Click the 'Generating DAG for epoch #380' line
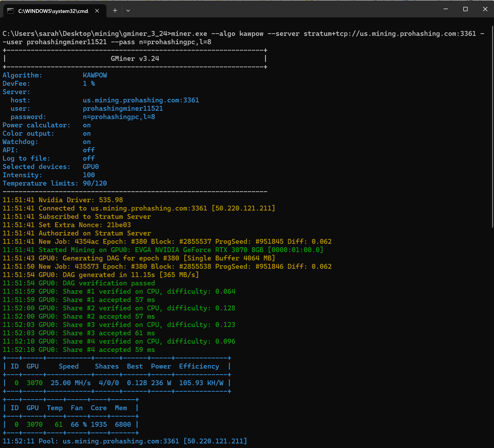Screen dimensions: 494x448 139,258
